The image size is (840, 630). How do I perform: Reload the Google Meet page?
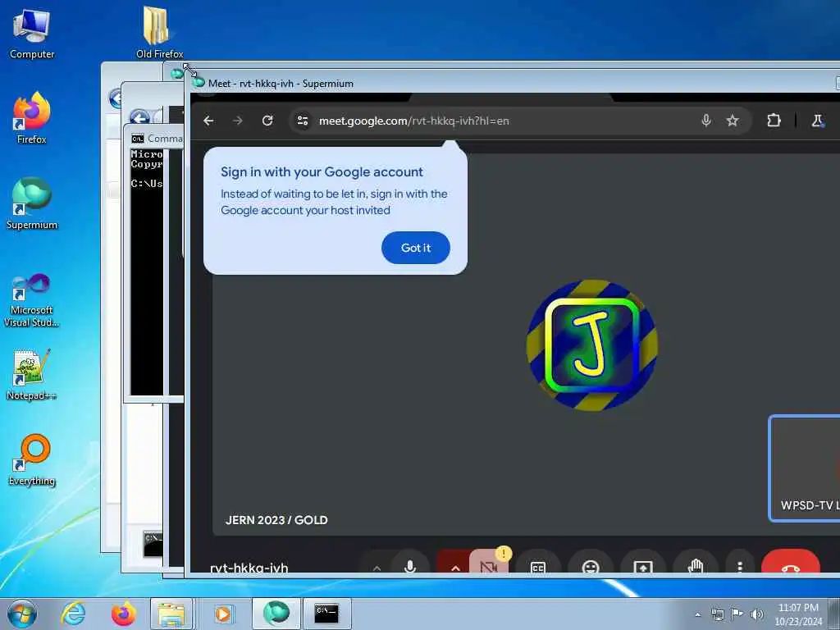tap(267, 121)
